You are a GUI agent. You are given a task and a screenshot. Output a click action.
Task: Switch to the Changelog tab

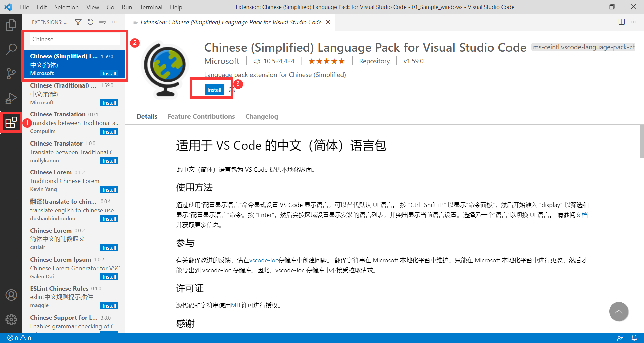coord(262,116)
